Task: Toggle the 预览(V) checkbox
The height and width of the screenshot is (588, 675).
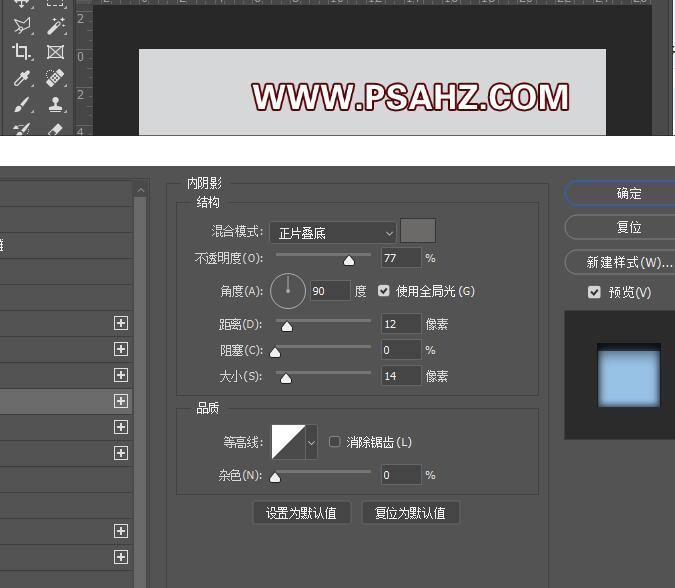Action: click(x=594, y=292)
